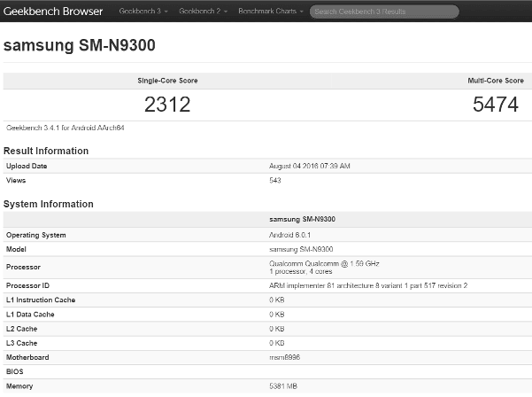This screenshot has height=397, width=532.
Task: Select the L1 Instruction Cache 0 KB value
Action: [276, 300]
